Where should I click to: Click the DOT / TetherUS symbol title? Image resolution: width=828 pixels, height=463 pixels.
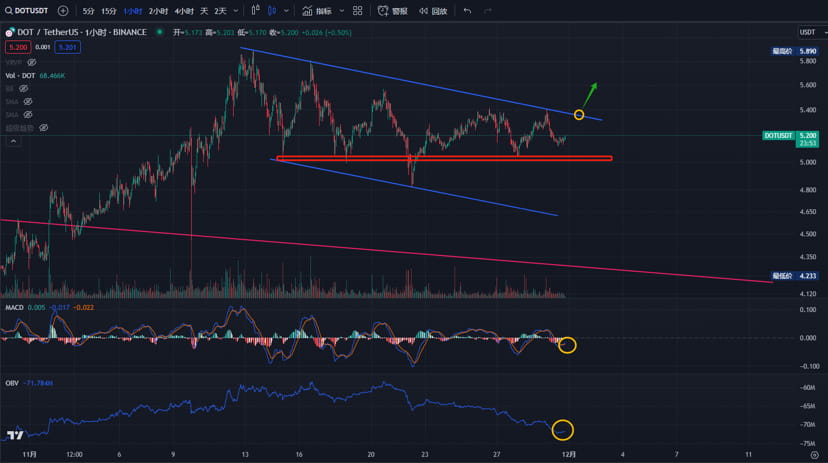[82, 32]
